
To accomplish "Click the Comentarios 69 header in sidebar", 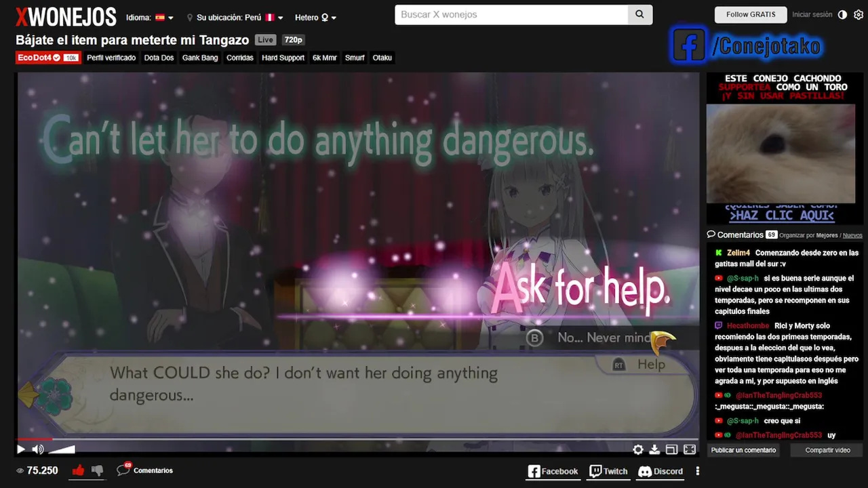I will click(x=741, y=235).
